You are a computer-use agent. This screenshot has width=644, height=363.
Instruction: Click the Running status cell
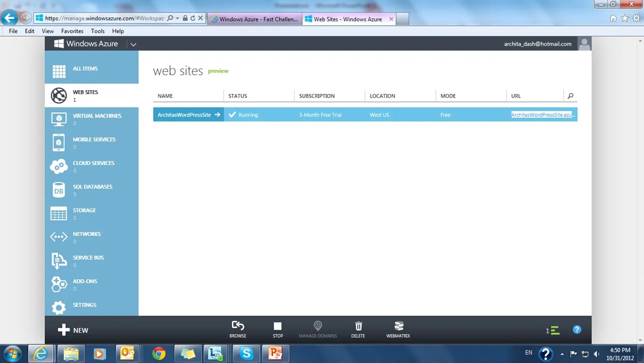point(259,114)
